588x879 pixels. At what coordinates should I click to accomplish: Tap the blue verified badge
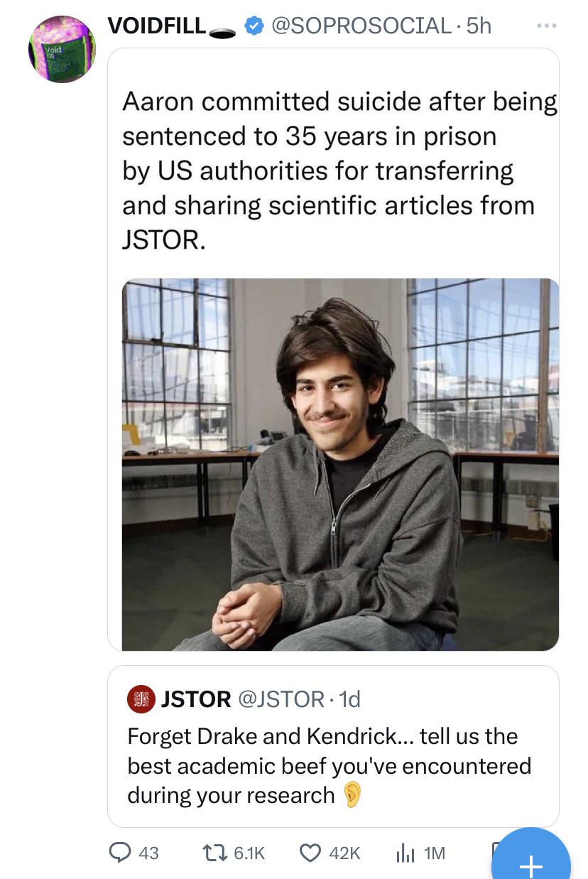tap(252, 26)
